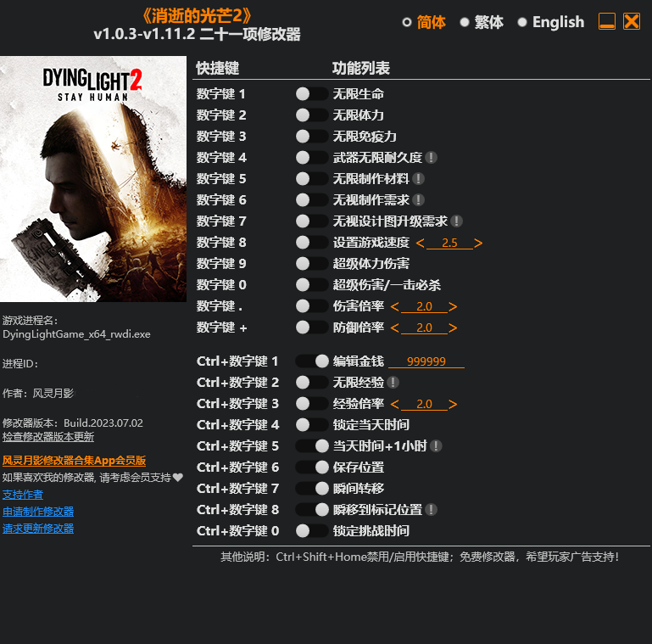Increase game speed with right arrow
The image size is (652, 644).
tap(478, 243)
